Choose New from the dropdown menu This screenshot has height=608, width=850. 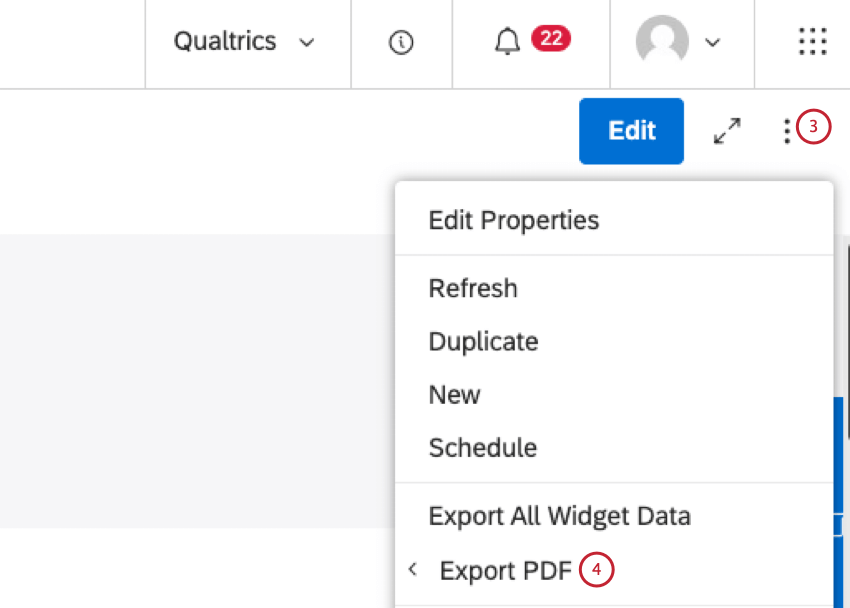point(454,395)
